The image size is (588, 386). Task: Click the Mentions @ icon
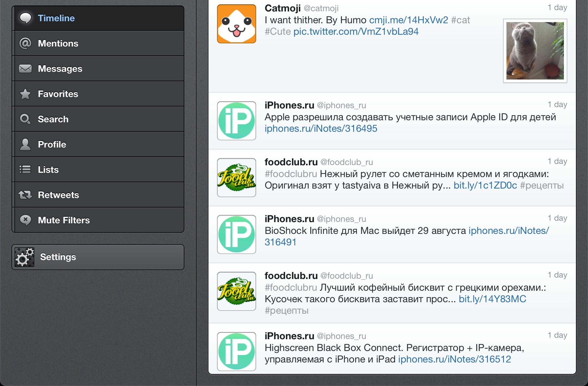pos(25,43)
